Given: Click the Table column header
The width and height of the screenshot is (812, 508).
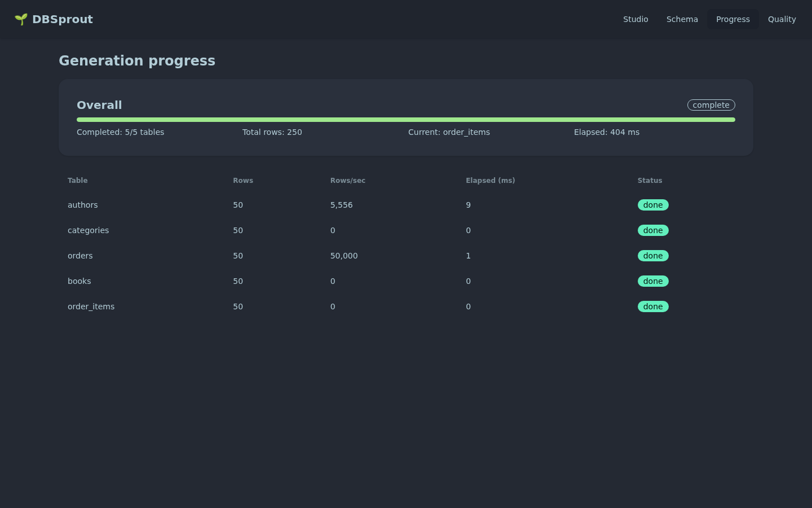Looking at the screenshot, I should [78, 181].
